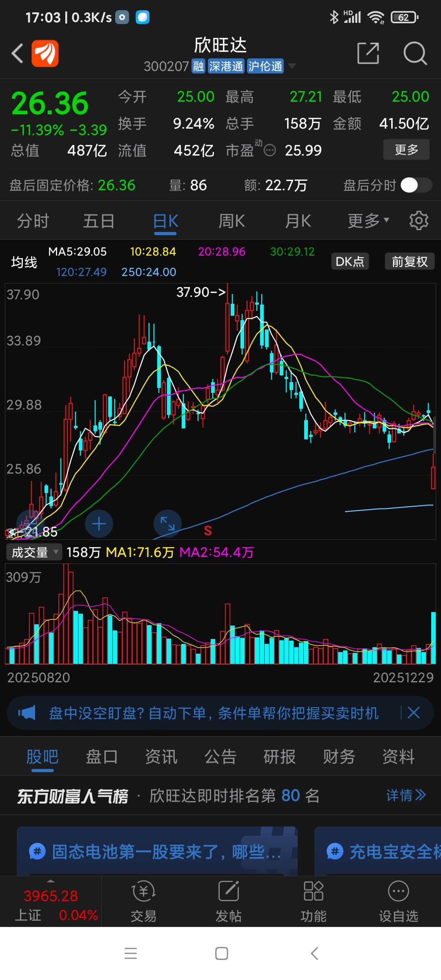
Task: Tap the back arrow icon
Action: (17, 53)
